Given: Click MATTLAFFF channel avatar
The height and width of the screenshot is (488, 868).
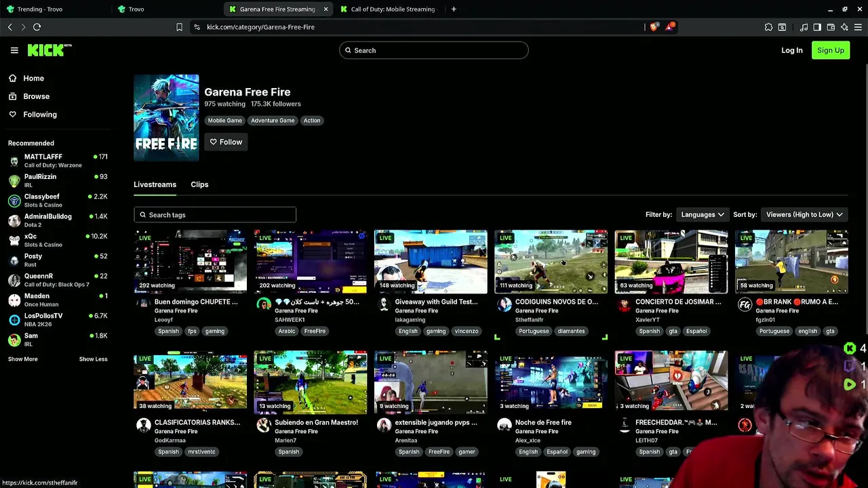Looking at the screenshot, I should pos(14,161).
